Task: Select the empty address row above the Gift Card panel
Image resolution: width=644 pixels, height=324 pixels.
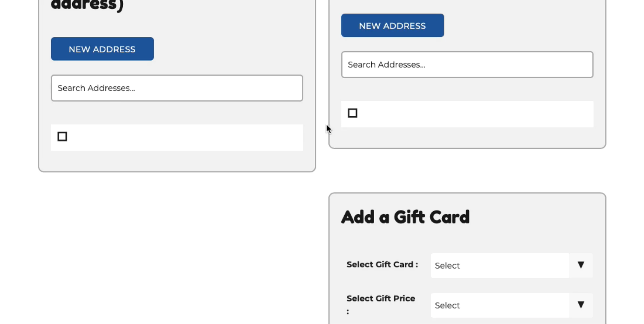Action: tap(473, 114)
